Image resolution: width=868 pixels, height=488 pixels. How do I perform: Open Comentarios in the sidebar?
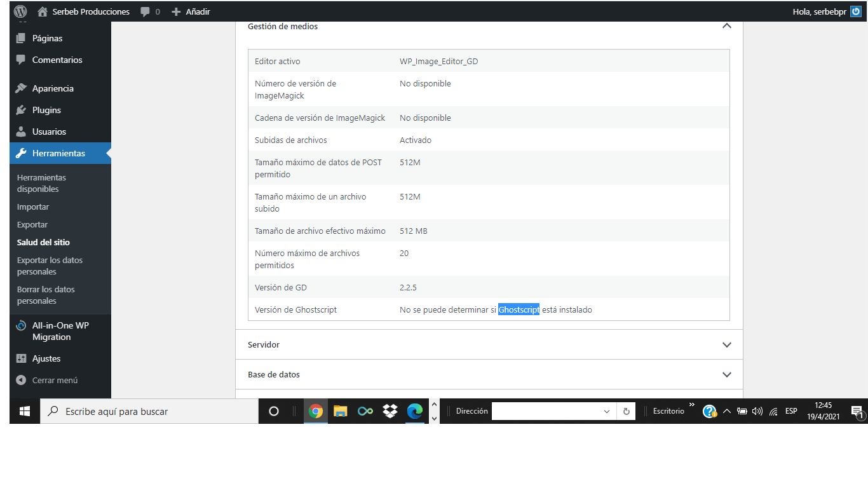pyautogui.click(x=57, y=60)
